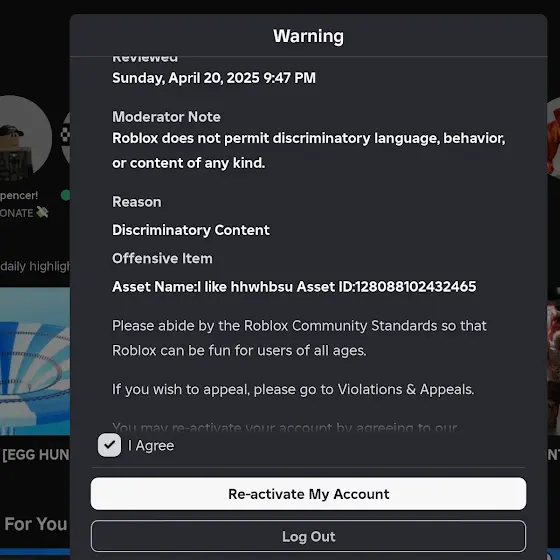The width and height of the screenshot is (560, 560).
Task: Click the 'I Agree' label text
Action: tap(151, 445)
